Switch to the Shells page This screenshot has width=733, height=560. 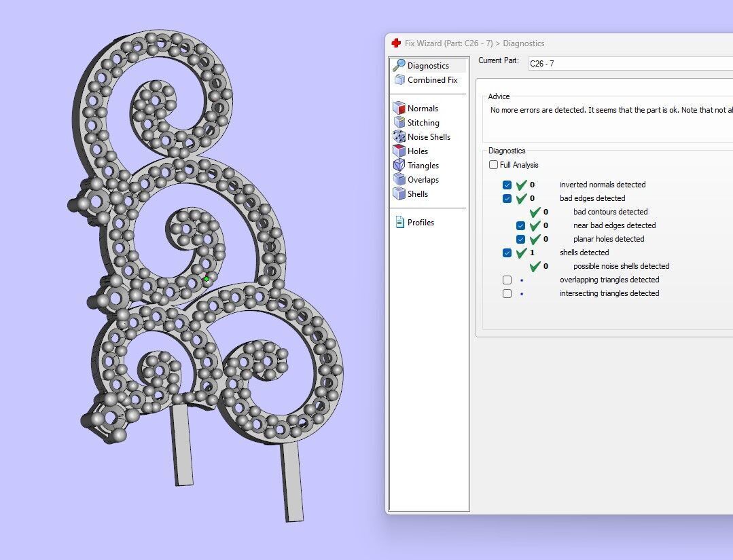[x=418, y=194]
